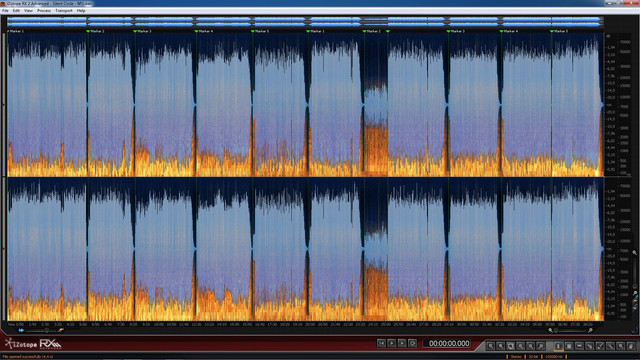Click the first Marker 2 flag on the timeline
The height and width of the screenshot is (360, 640).
point(88,31)
